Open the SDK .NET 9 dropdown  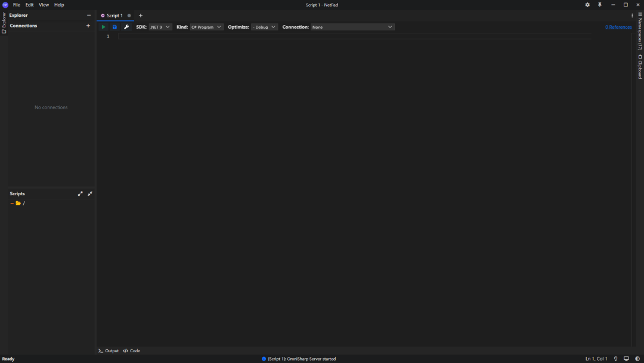(x=160, y=27)
